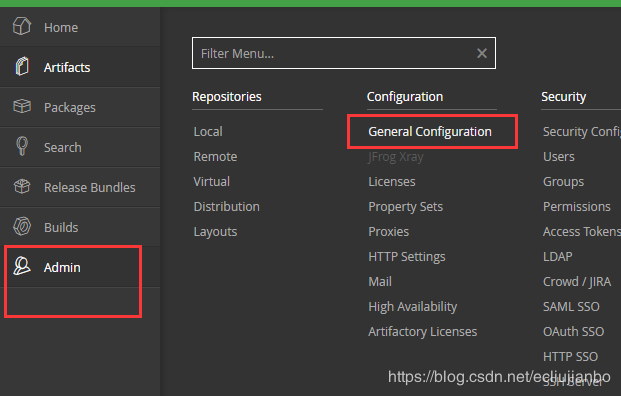Click the disabled JFrog Xray entry
The height and width of the screenshot is (396, 621).
pos(396,157)
